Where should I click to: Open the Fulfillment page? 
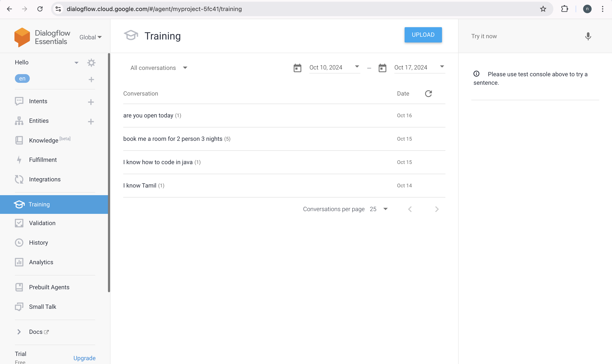tap(43, 159)
